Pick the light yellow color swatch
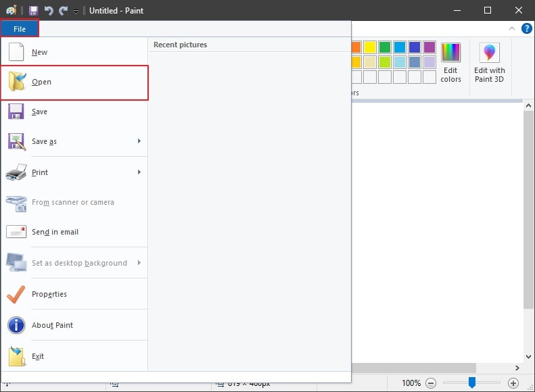Image resolution: width=535 pixels, height=392 pixels. tap(369, 62)
